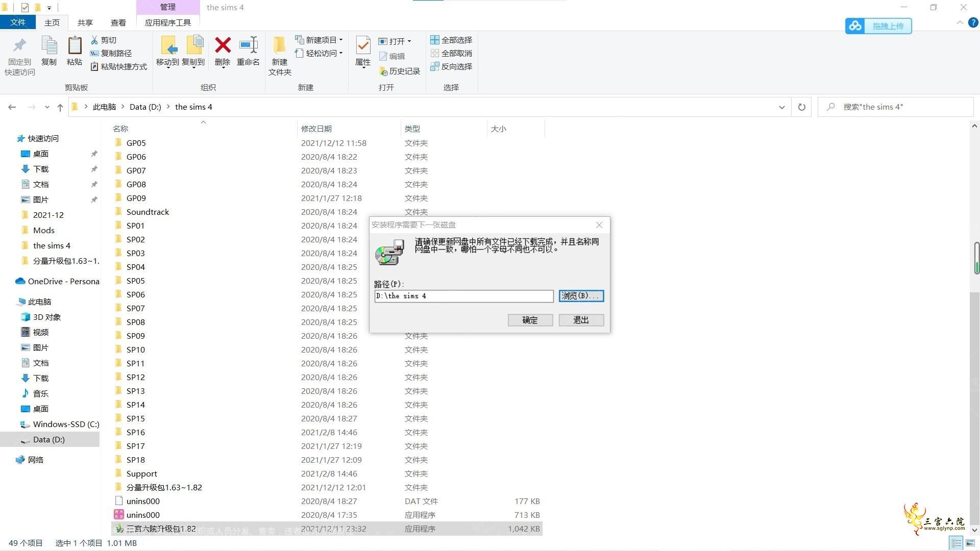Click the help question mark icon
The width and height of the screenshot is (980, 551).
[x=973, y=23]
